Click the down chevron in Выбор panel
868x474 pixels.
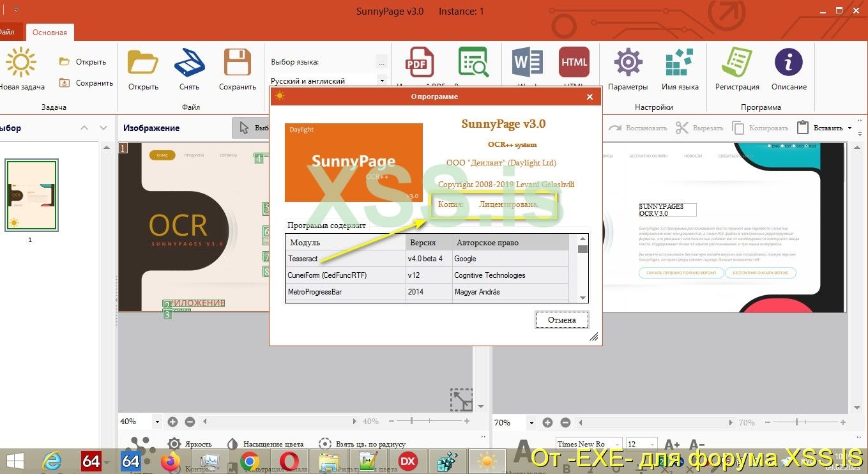[x=103, y=128]
